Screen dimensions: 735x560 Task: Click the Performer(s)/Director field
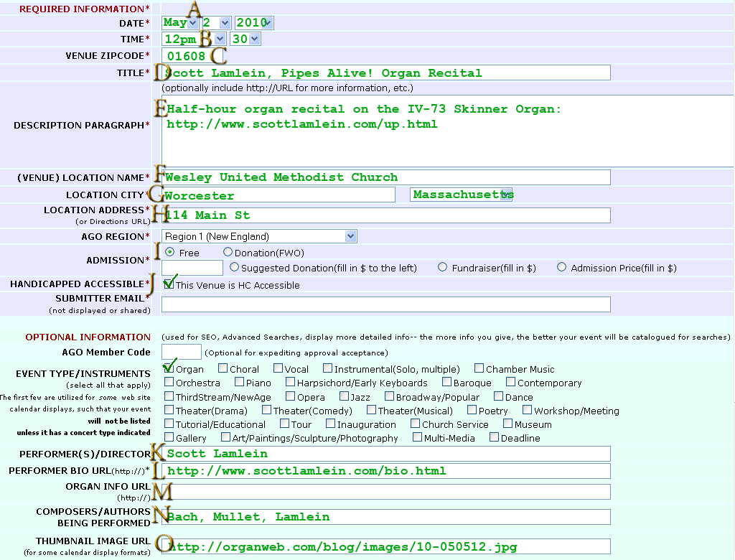click(385, 454)
